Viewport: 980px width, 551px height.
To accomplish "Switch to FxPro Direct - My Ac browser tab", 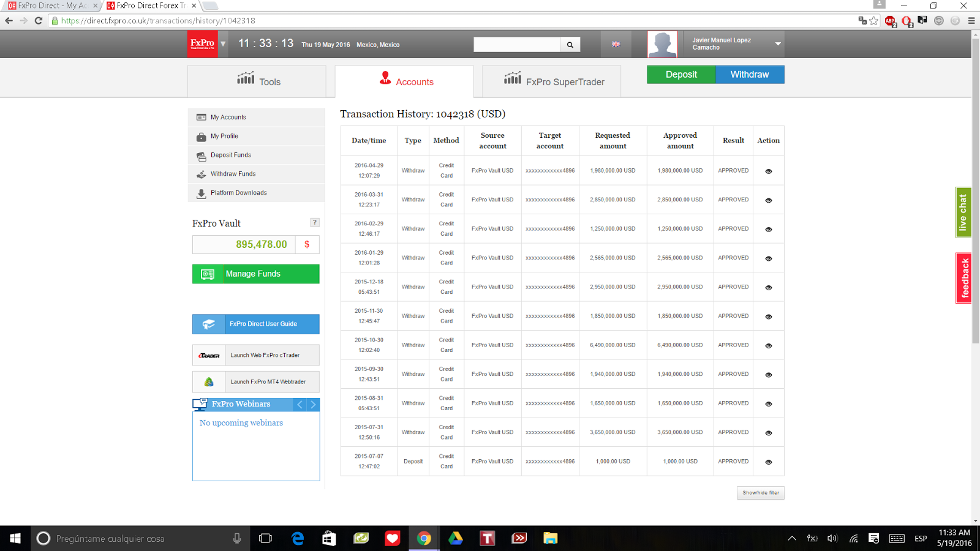I will click(x=52, y=6).
